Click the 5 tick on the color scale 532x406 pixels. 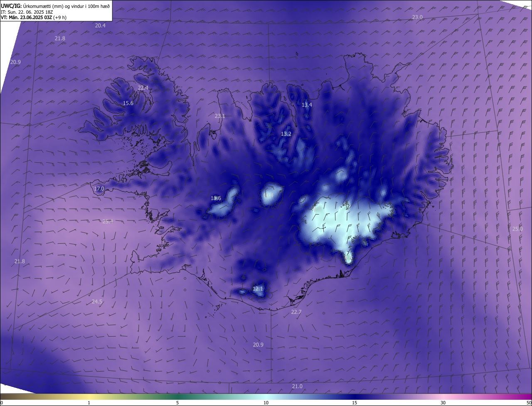(x=177, y=403)
